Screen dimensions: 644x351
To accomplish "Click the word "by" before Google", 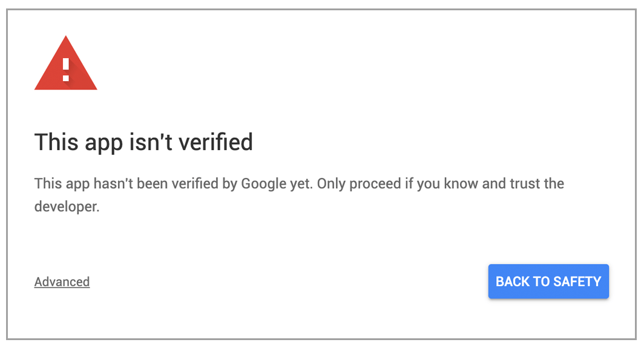I will pyautogui.click(x=230, y=184).
